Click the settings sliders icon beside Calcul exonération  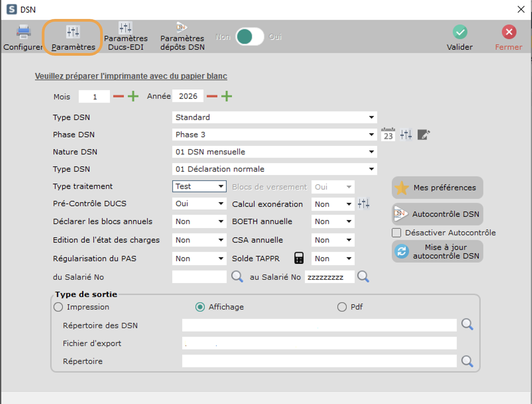point(363,204)
